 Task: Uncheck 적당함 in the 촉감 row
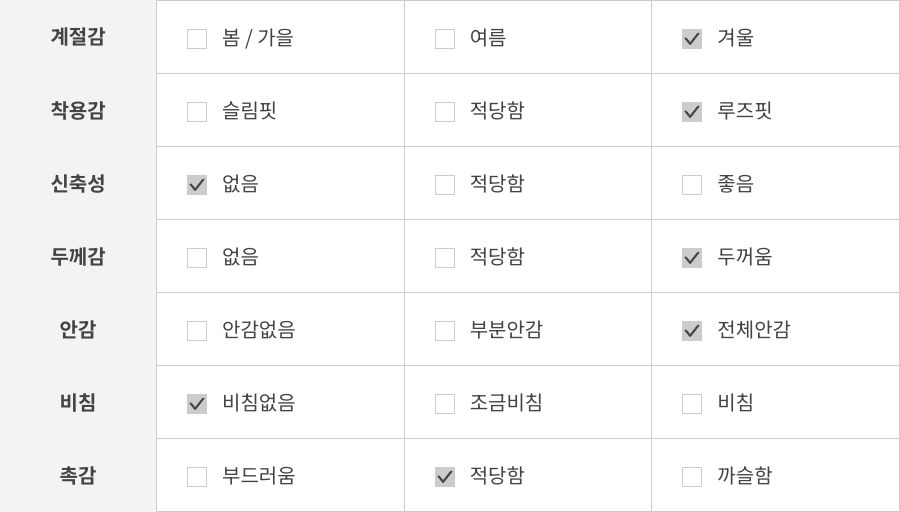(x=445, y=477)
